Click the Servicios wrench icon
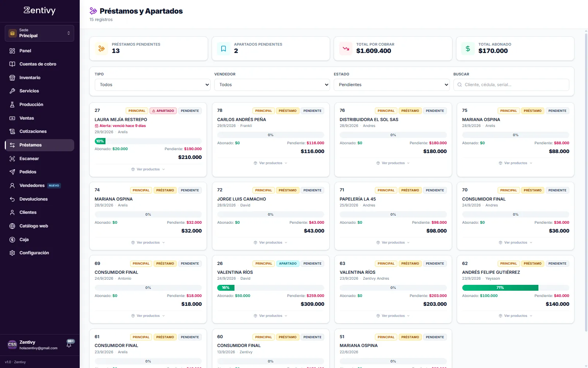 [12, 91]
